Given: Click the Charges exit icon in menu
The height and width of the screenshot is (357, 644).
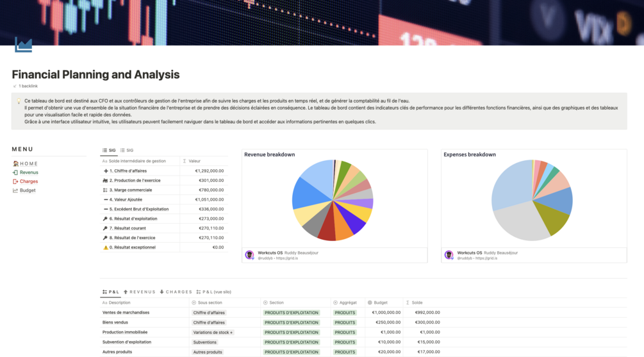Looking at the screenshot, I should coord(15,181).
